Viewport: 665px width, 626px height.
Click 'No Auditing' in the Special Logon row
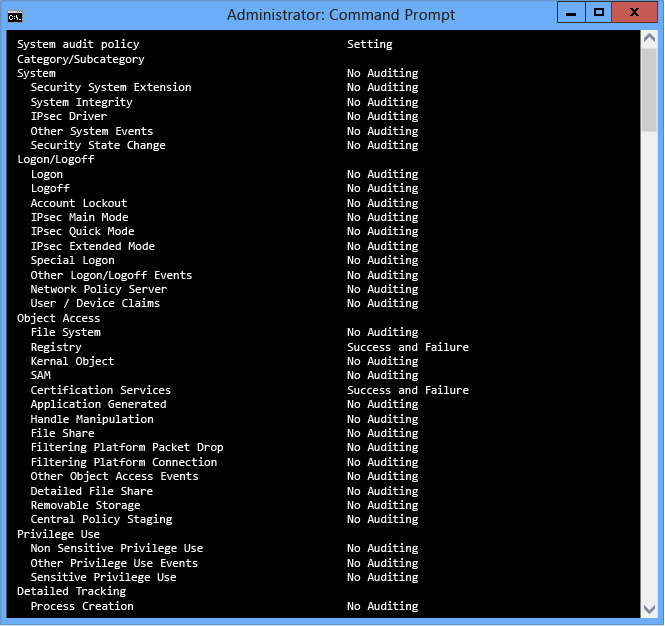383,260
